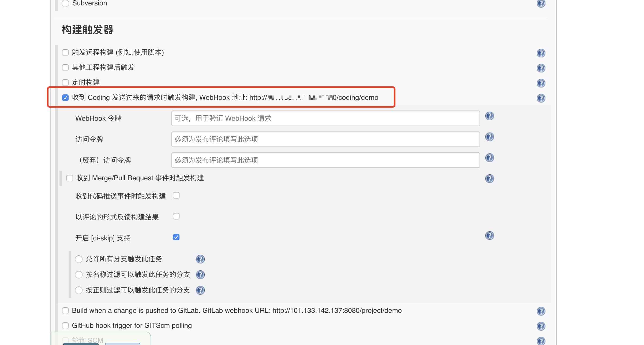Viewport: 644px width, 345px height.
Task: Open help for 开启 [ci-skip] 支持
Action: [x=489, y=236]
